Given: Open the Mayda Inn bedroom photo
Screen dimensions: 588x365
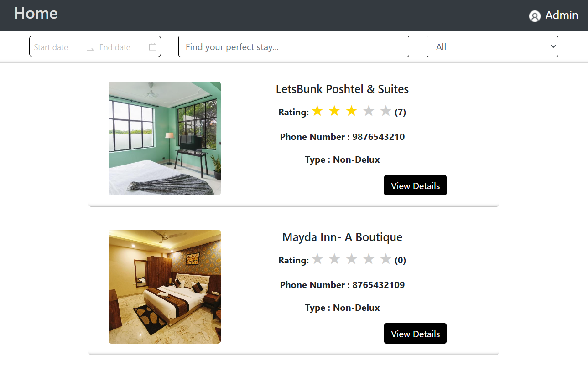Looking at the screenshot, I should tap(165, 287).
